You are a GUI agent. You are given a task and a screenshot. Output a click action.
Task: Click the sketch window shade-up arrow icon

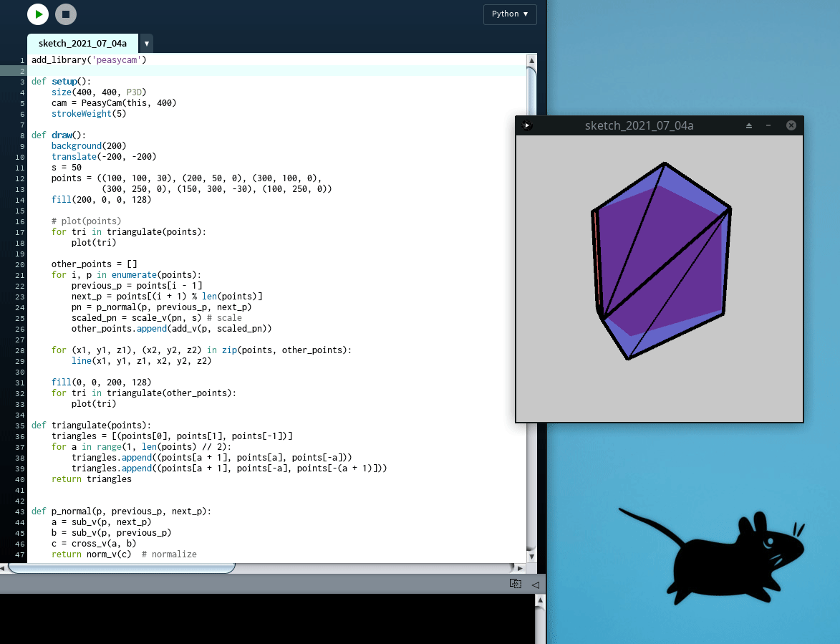click(x=749, y=125)
